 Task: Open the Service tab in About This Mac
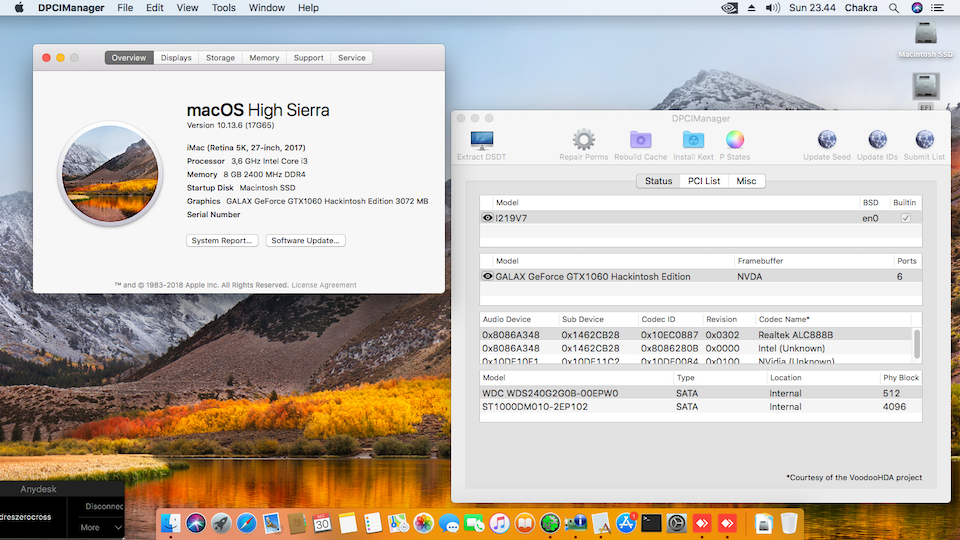pos(351,58)
